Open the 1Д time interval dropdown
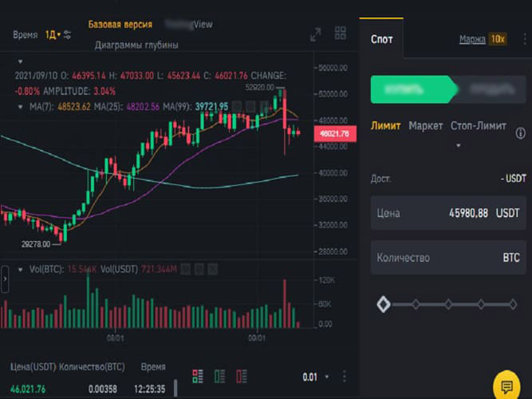The image size is (532, 399). [x=53, y=34]
